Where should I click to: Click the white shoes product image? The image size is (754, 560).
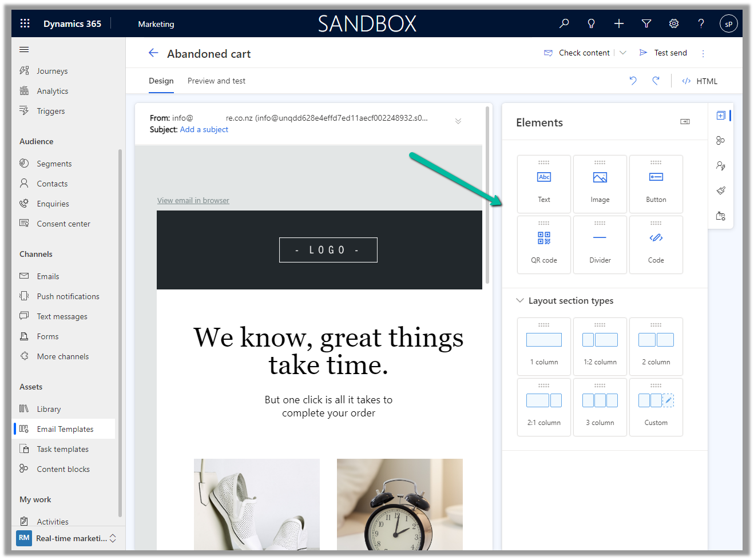(257, 505)
